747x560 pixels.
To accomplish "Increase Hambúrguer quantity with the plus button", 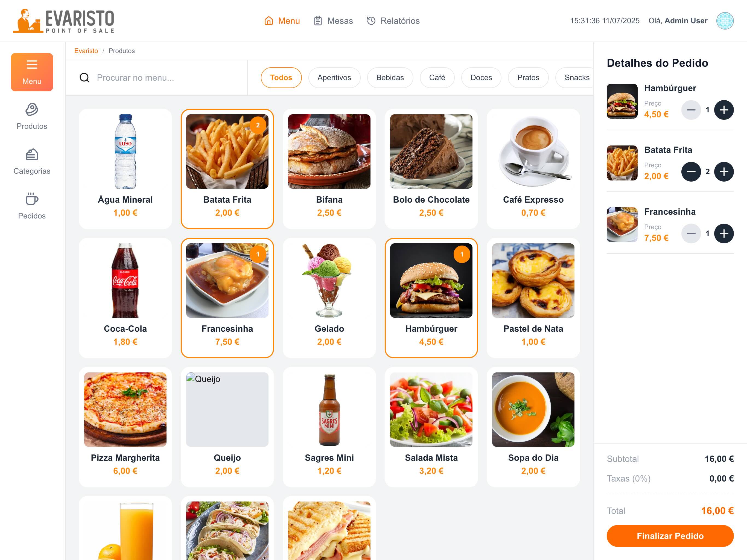I will pos(724,110).
